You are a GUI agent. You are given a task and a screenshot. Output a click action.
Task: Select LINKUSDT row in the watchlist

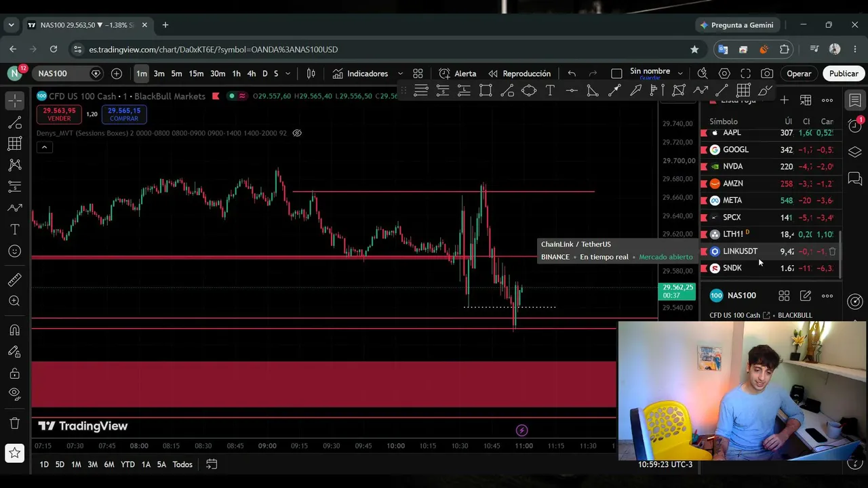[770, 251]
